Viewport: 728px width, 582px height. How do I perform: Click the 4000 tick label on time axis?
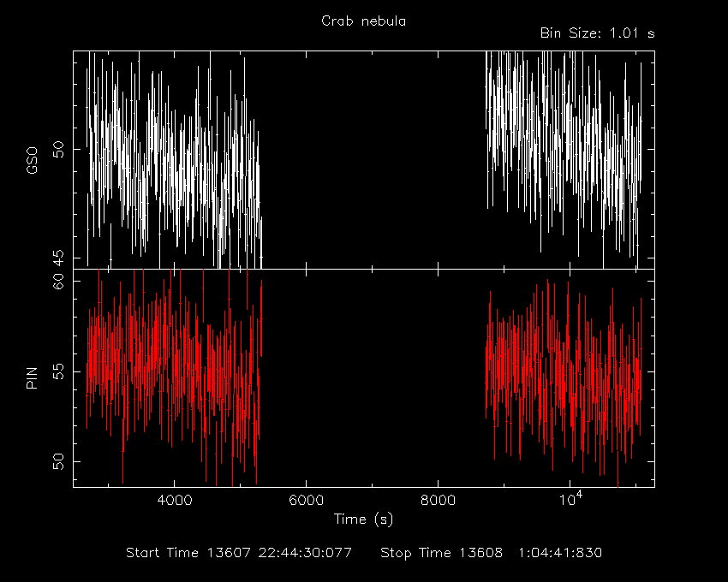pyautogui.click(x=175, y=501)
